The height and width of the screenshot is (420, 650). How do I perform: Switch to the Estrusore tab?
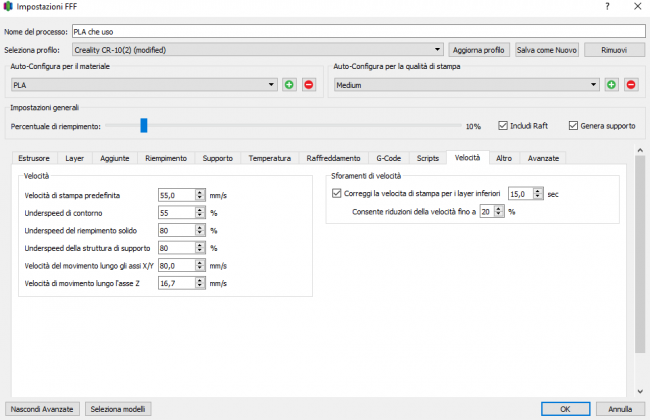click(36, 158)
